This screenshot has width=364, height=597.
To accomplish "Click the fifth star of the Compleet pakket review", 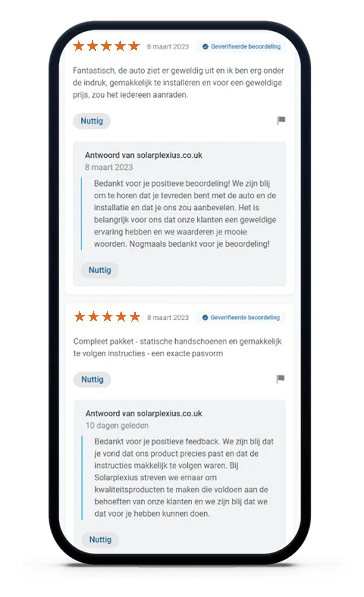I will pyautogui.click(x=135, y=317).
